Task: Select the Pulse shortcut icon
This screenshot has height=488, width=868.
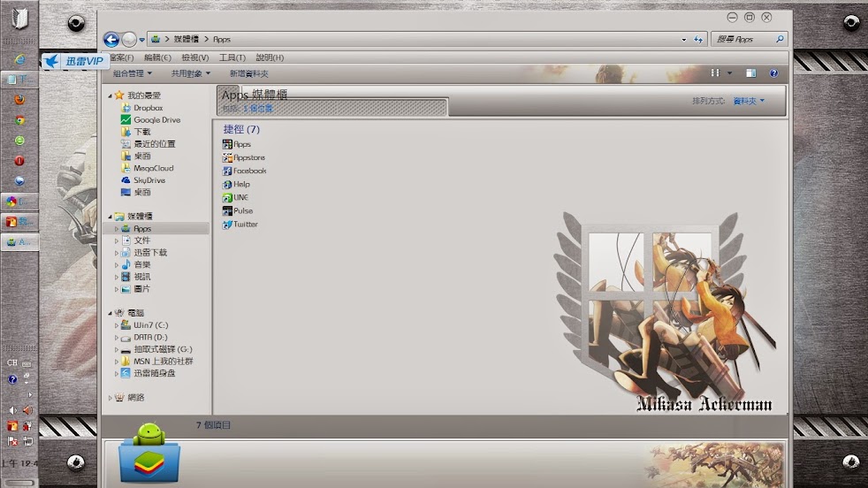Action: tap(227, 210)
